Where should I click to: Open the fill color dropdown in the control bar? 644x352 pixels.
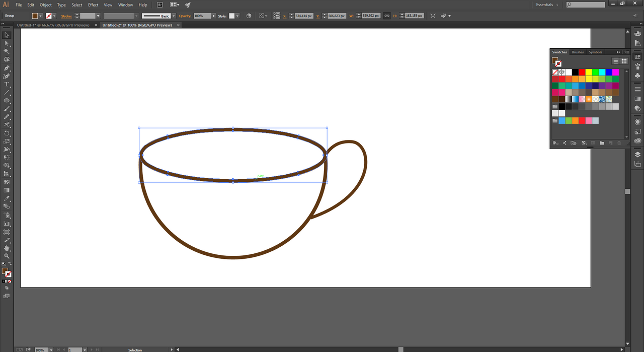click(x=41, y=16)
